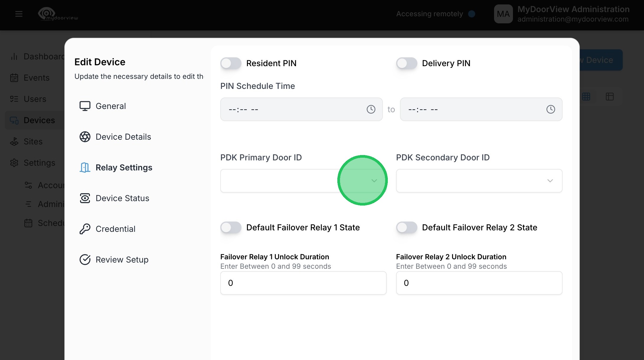
Task: Switch on Default Failover Relay 2 State
Action: click(406, 227)
